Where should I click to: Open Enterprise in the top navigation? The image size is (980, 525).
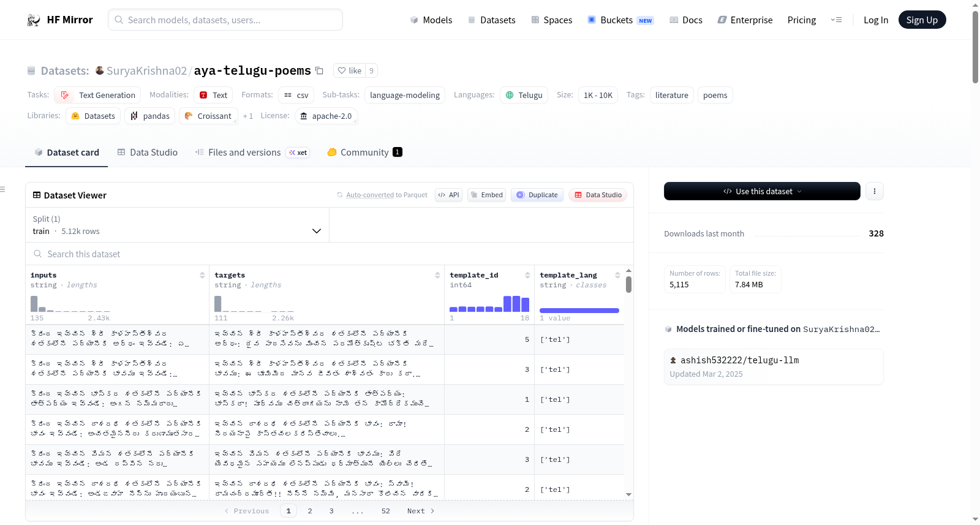point(745,20)
